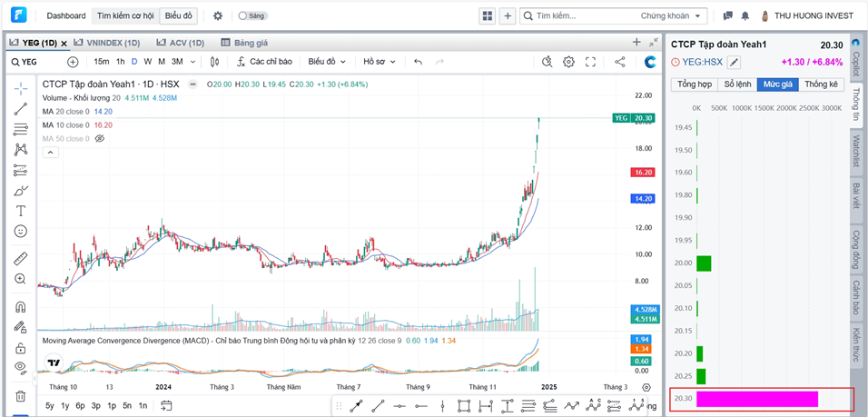
Task: Select the arrow line tool in floating toolbar
Action: [357, 406]
